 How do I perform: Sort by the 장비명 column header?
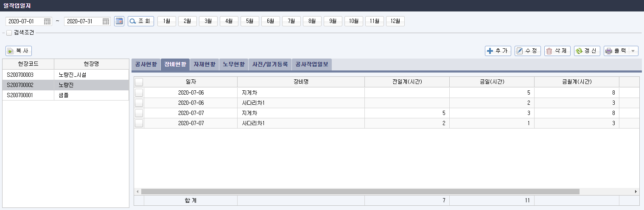point(301,82)
